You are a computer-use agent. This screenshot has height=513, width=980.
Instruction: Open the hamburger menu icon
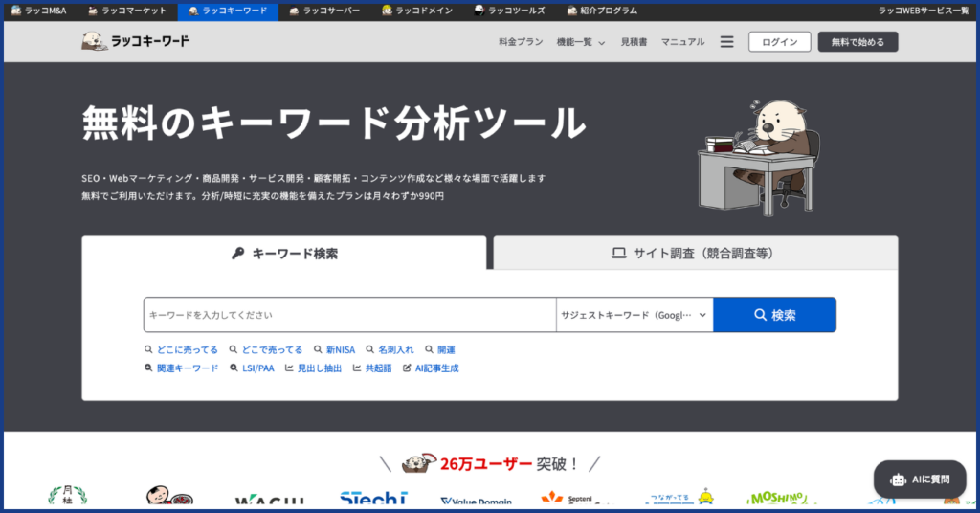726,42
